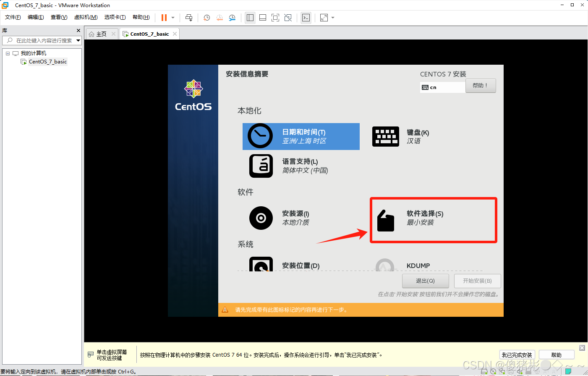This screenshot has width=588, height=376.
Task: Click the CENTOS 7 安装 title text
Action: point(443,74)
